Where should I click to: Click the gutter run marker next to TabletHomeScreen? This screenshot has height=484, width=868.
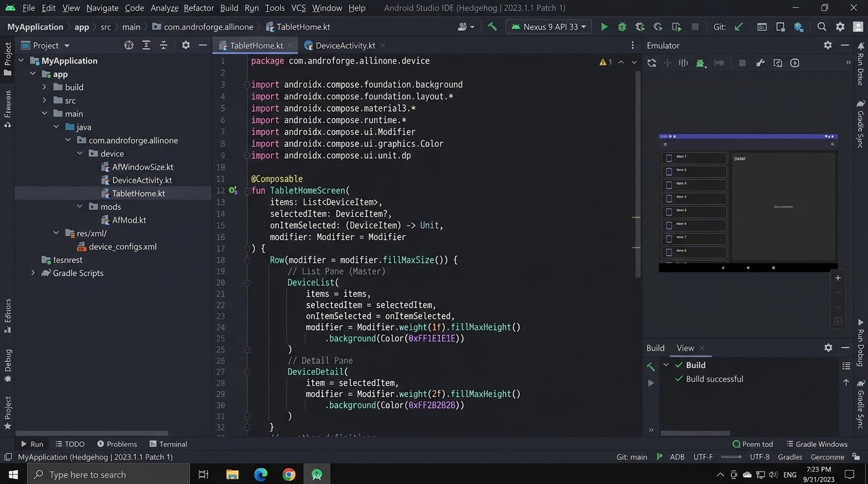point(233,190)
